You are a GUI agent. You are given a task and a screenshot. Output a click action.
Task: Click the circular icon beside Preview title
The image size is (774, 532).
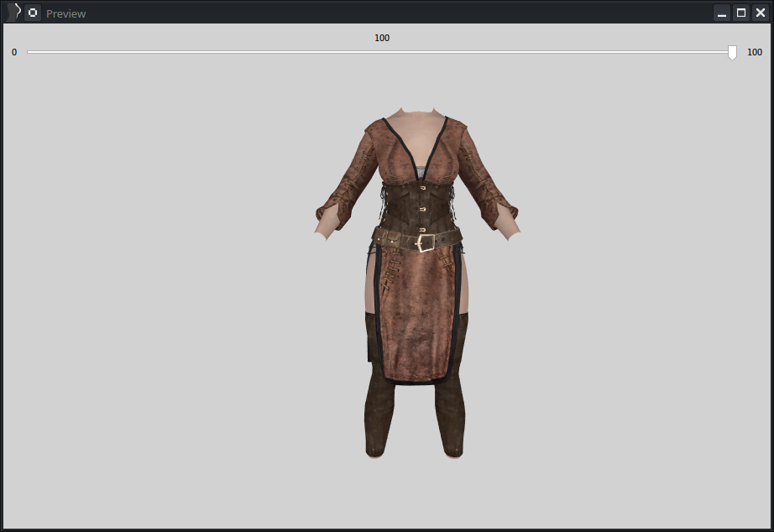[x=33, y=13]
